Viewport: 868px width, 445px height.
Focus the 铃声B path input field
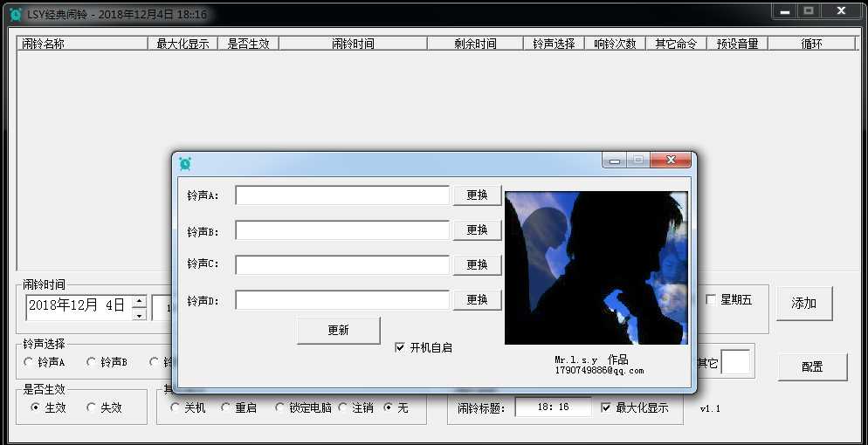[x=342, y=230]
